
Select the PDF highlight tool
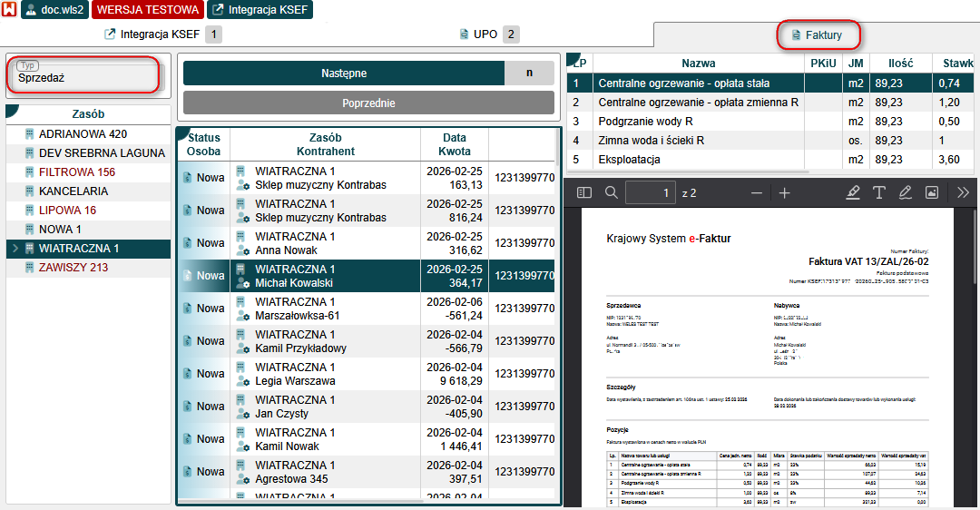coord(853,192)
